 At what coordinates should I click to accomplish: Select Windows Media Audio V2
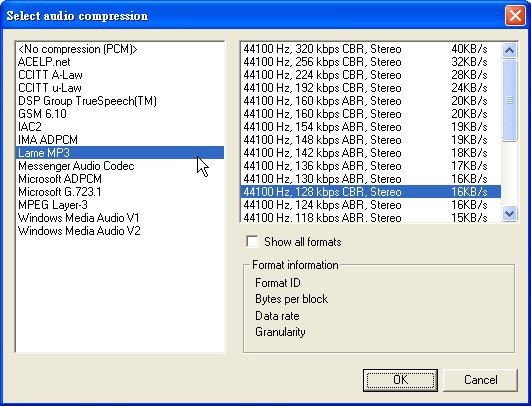pos(120,231)
